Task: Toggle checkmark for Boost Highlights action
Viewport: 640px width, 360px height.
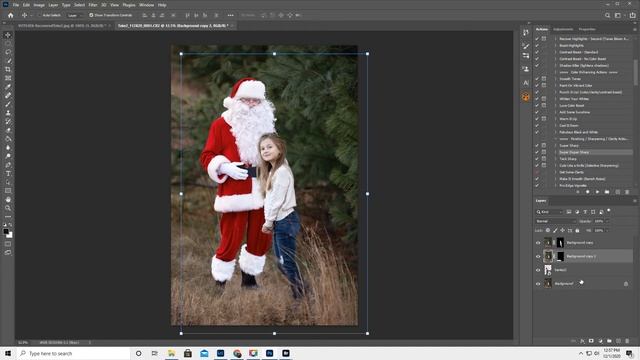Action: 537,45
